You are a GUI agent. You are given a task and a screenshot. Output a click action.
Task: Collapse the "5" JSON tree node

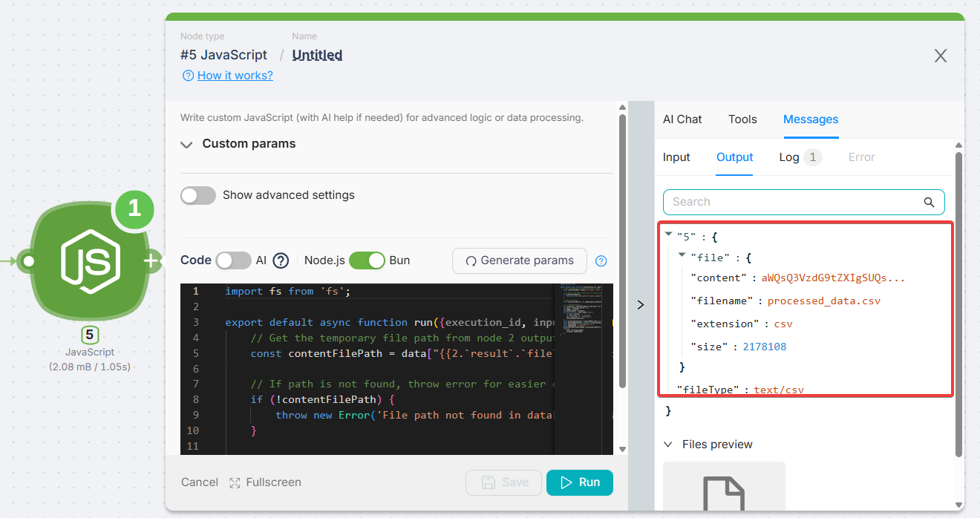(x=668, y=234)
